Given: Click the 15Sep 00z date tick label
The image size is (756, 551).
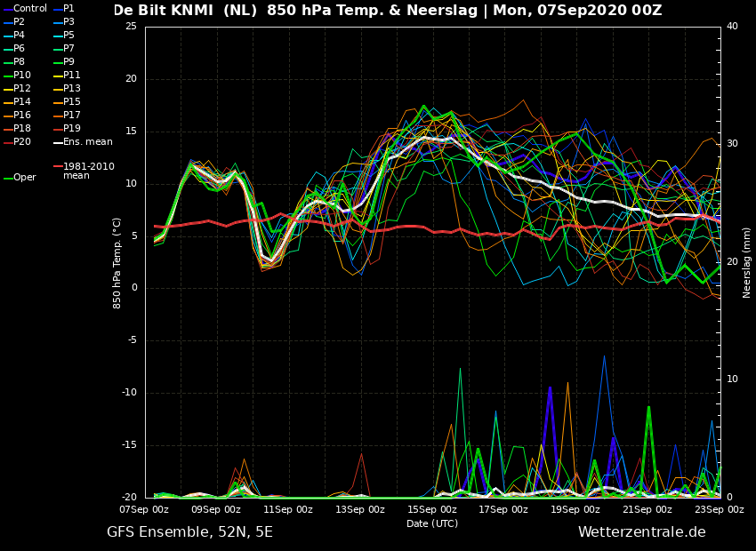Looking at the screenshot, I should pos(432,509).
